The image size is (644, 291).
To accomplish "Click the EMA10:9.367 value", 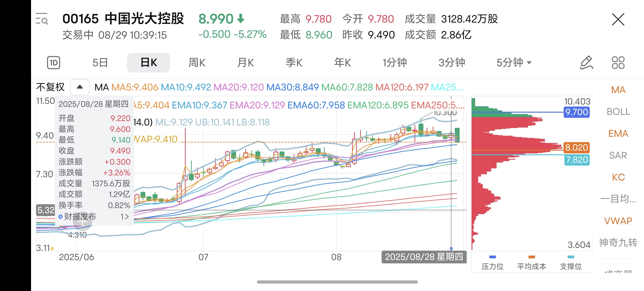I will [199, 105].
